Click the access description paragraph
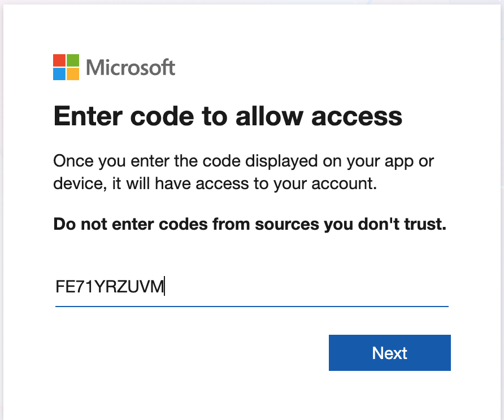Screen dimensions: 504x420 point(243,172)
